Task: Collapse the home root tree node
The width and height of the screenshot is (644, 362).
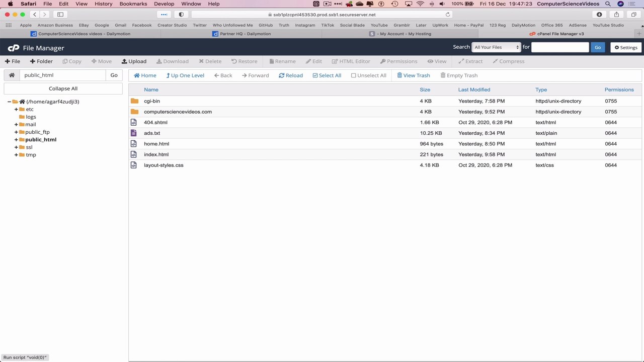Action: pos(9,102)
